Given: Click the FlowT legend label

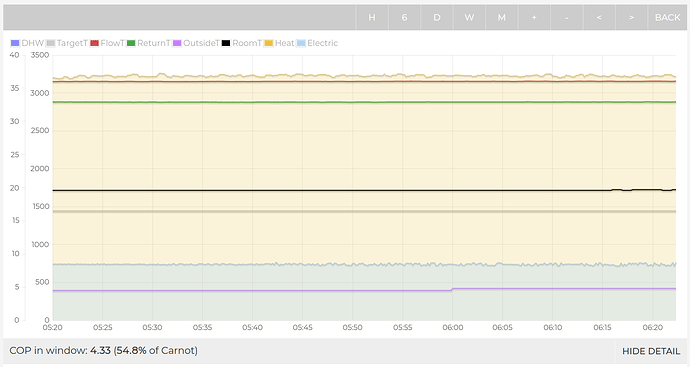Looking at the screenshot, I should coord(113,43).
